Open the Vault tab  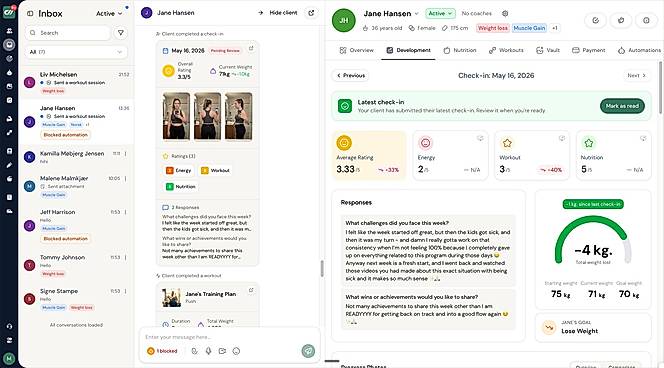pos(548,50)
